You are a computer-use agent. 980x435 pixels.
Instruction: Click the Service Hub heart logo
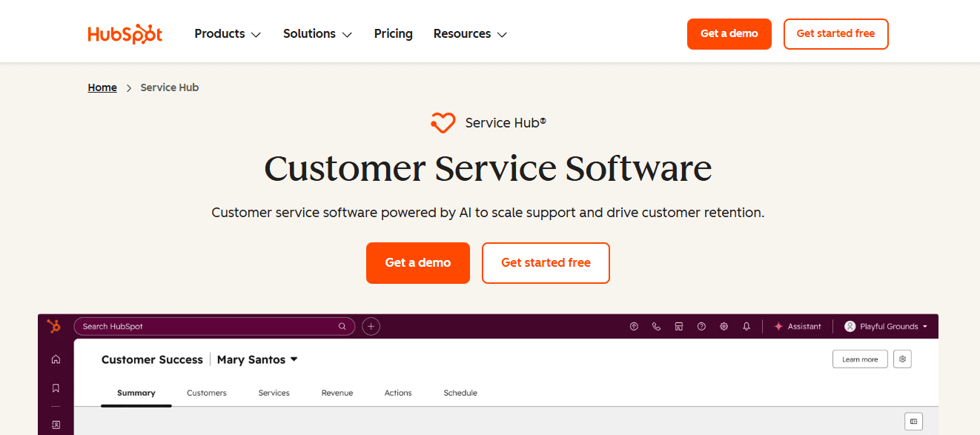[x=443, y=122]
